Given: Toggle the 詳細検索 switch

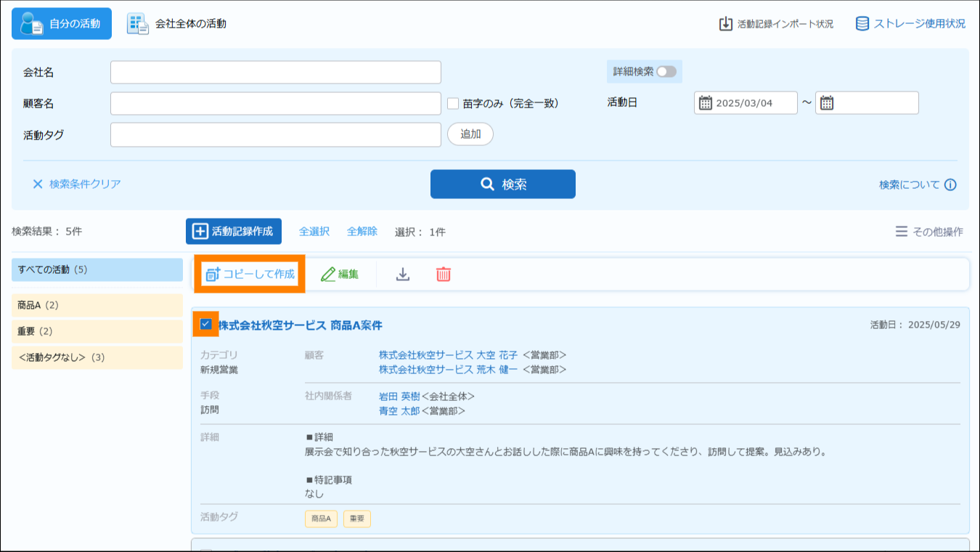Looking at the screenshot, I should 666,72.
